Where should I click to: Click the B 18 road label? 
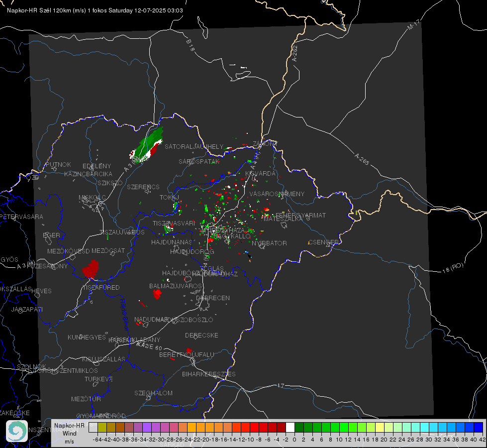tap(191, 45)
